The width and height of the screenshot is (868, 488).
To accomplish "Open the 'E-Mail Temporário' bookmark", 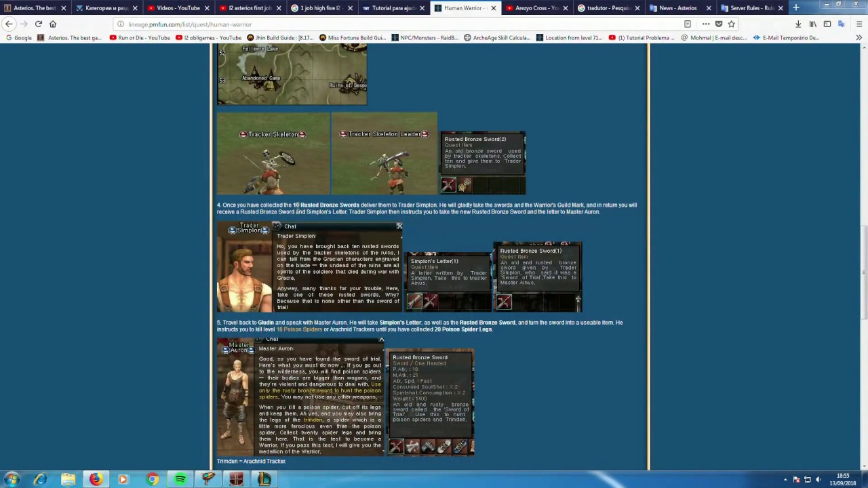I will point(786,38).
